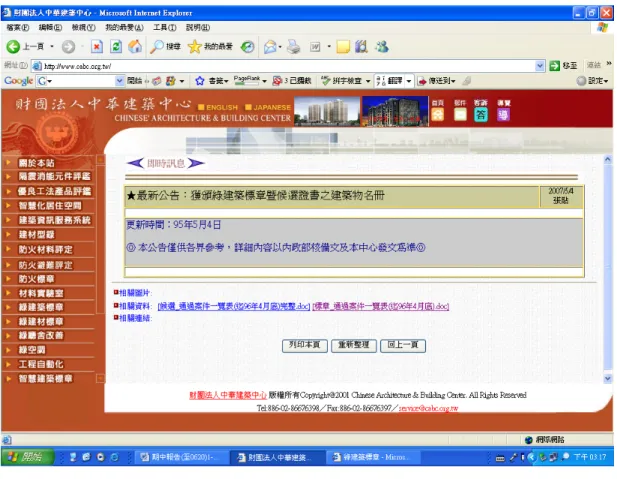Click the 列印本頁 print button
617x479 pixels.
click(305, 345)
